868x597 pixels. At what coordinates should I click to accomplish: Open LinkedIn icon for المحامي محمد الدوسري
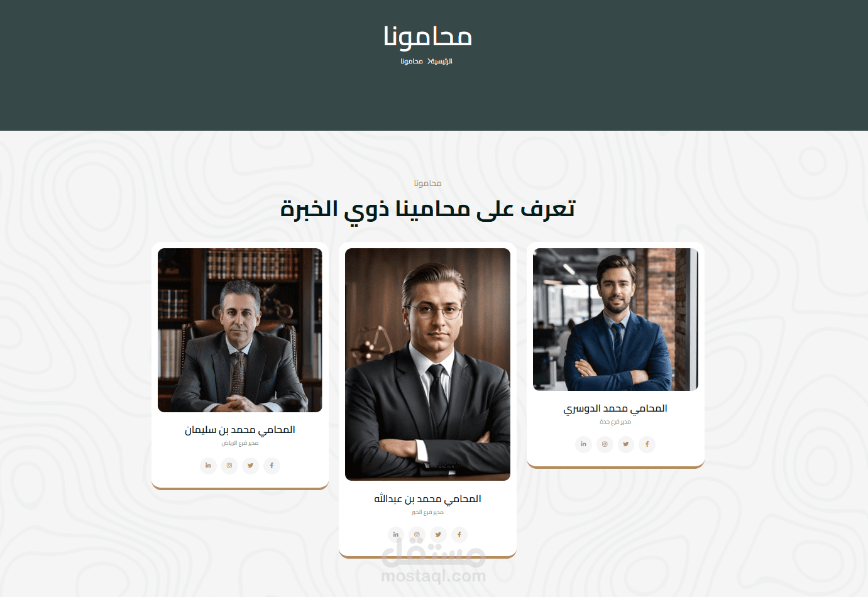click(x=583, y=444)
